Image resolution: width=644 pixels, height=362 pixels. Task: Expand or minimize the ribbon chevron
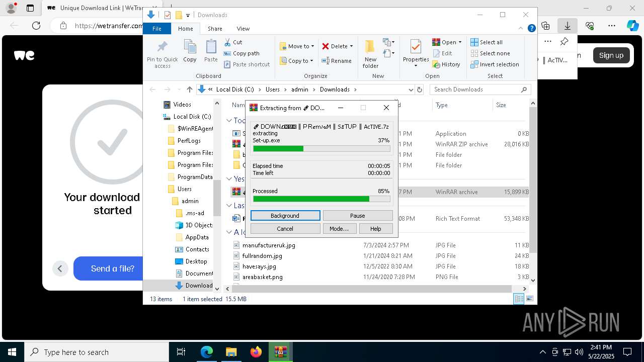[521, 29]
